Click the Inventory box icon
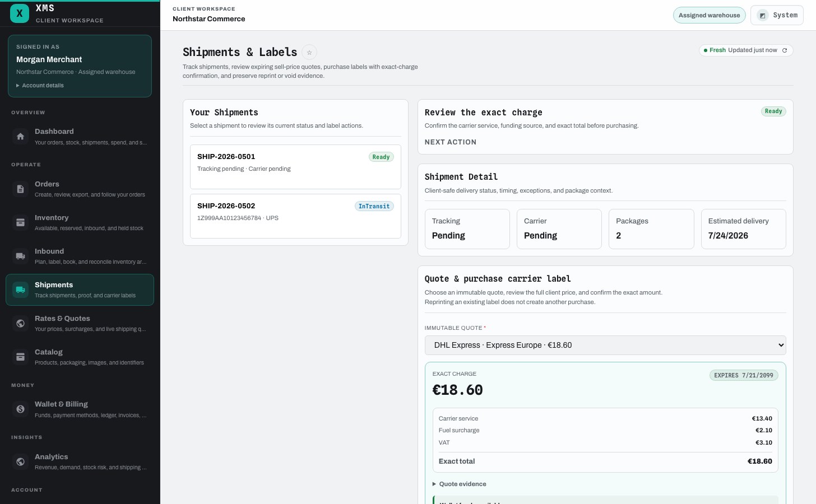Screen dimensions: 816x504 point(20,222)
